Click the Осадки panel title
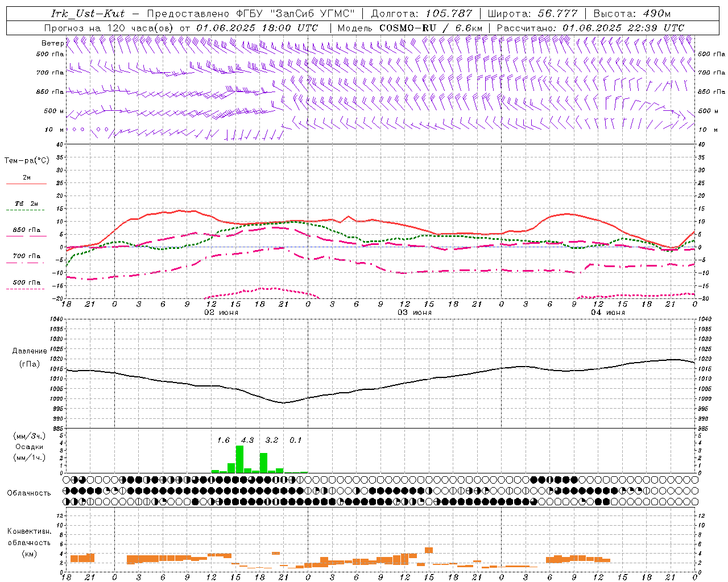The height and width of the screenshot is (582, 728). tap(30, 447)
